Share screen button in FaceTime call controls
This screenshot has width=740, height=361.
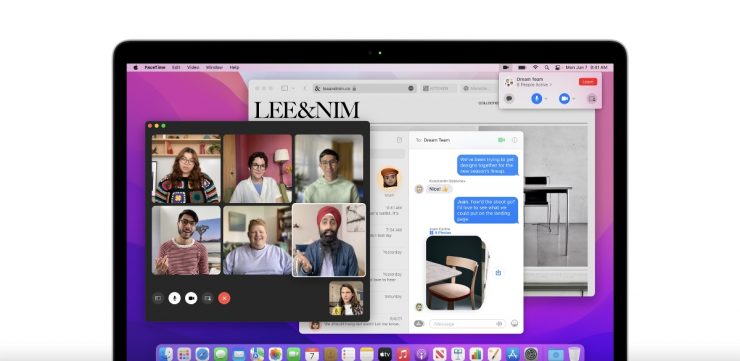[x=208, y=298]
